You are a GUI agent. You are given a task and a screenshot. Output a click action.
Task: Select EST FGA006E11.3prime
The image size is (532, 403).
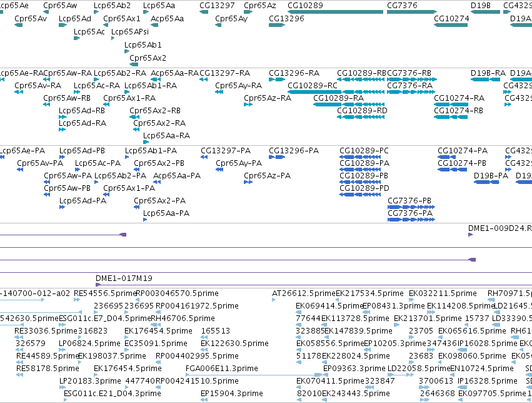tap(222, 369)
